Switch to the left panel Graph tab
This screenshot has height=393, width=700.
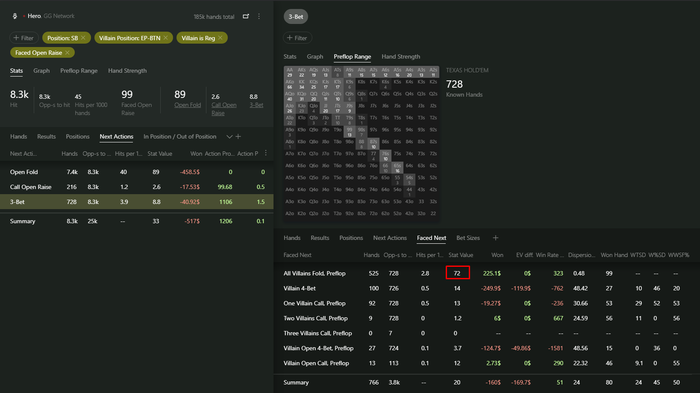coord(42,71)
